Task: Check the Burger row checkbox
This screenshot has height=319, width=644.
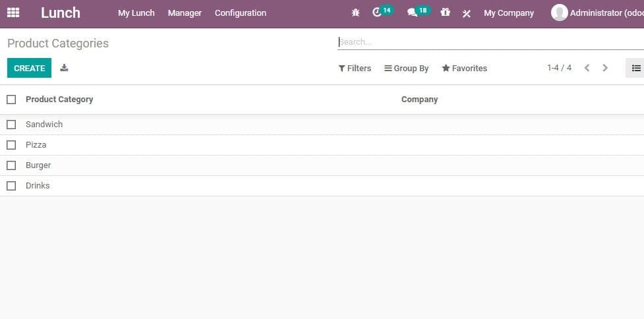Action: point(11,165)
